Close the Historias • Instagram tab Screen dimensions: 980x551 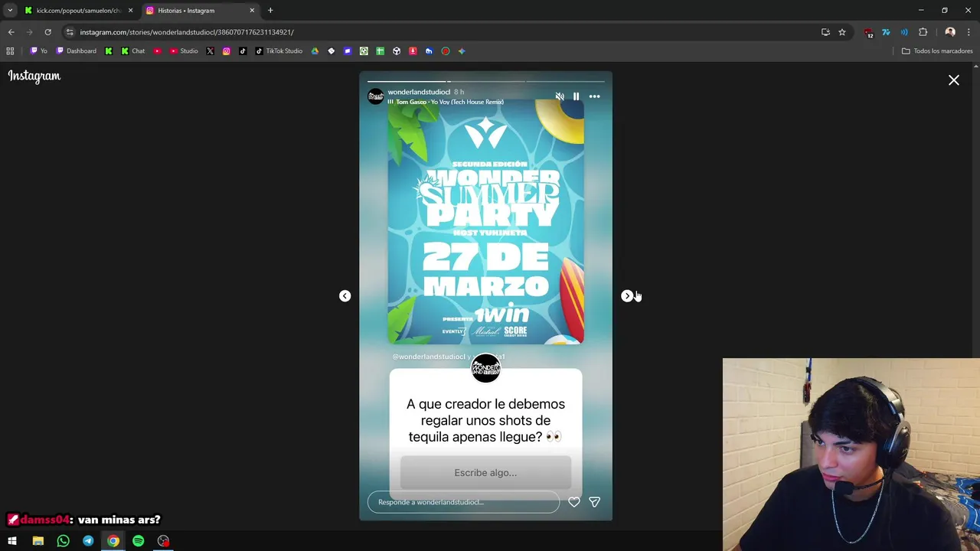[x=252, y=11]
